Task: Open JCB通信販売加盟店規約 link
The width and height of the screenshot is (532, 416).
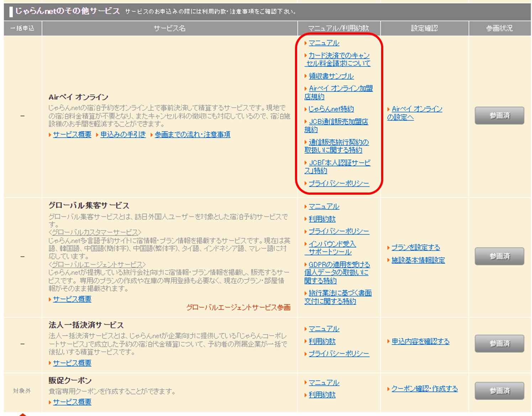Action: point(338,122)
